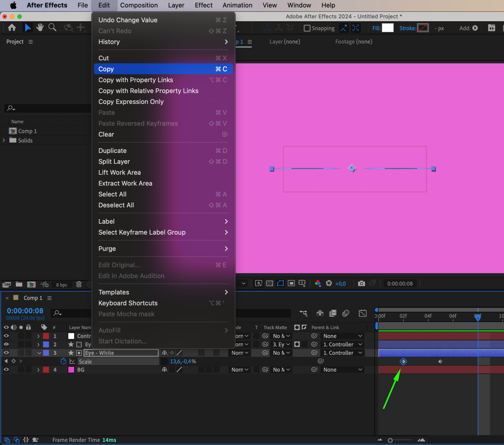Select the Hand tool
This screenshot has height=445, width=504.
click(x=40, y=27)
